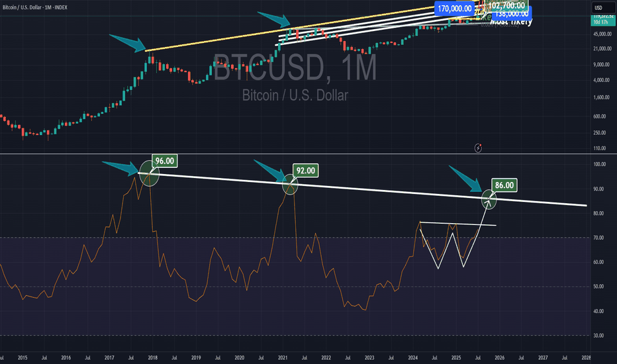The image size is (617, 364).
Task: Click the 2018 label on time axis
Action: (152, 357)
